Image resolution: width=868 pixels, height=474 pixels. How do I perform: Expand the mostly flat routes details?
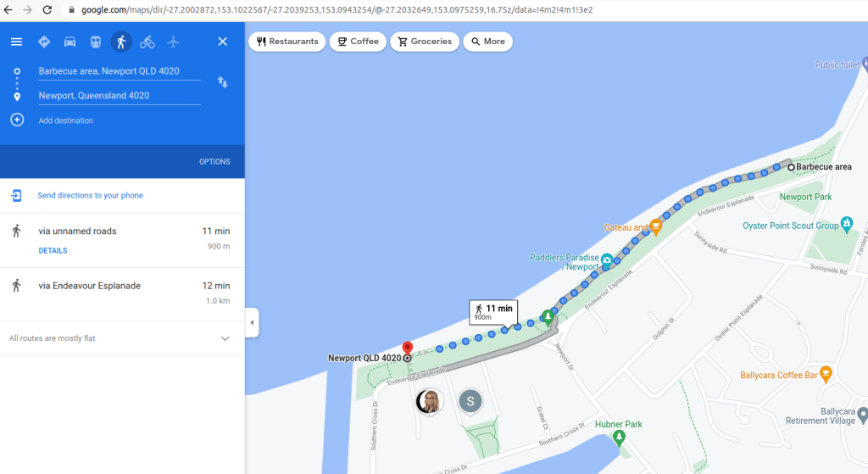225,338
